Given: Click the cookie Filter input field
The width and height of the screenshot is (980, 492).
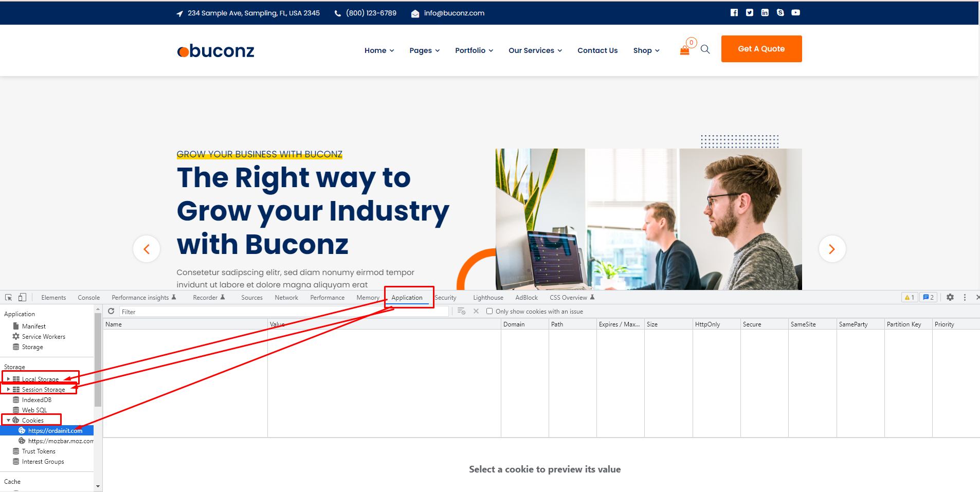Looking at the screenshot, I should pyautogui.click(x=284, y=312).
